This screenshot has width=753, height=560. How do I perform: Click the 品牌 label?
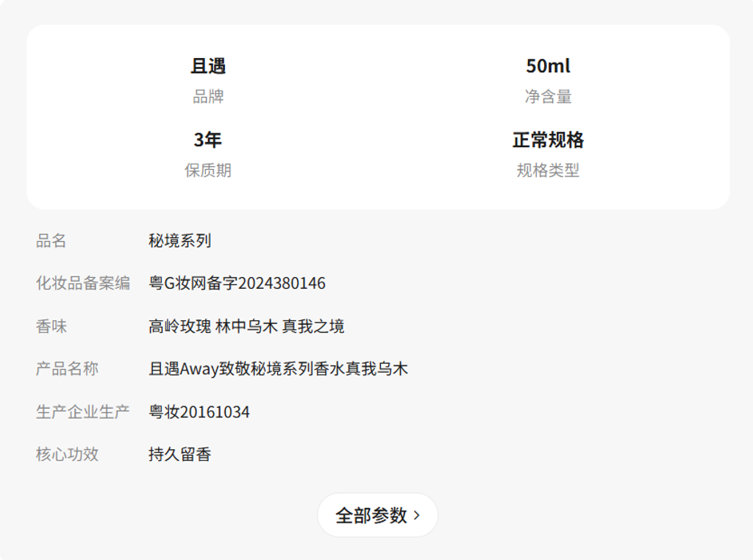tap(208, 96)
